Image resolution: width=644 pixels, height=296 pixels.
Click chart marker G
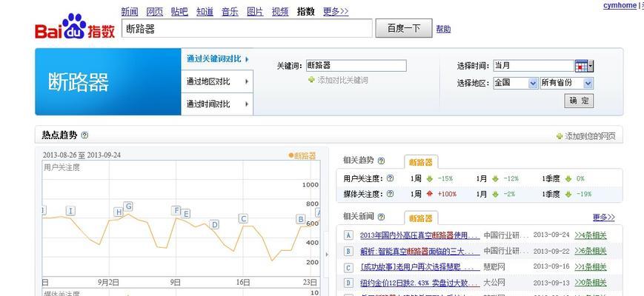128,206
